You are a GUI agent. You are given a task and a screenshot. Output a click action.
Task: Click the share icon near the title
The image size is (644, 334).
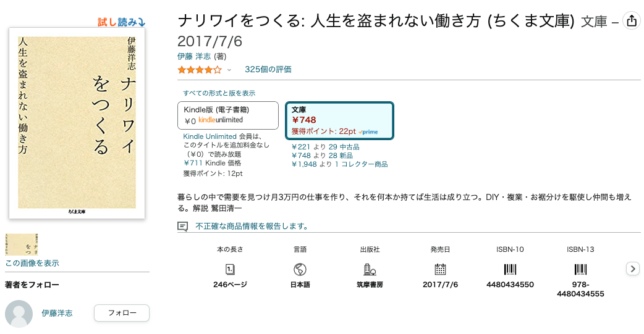pos(631,21)
